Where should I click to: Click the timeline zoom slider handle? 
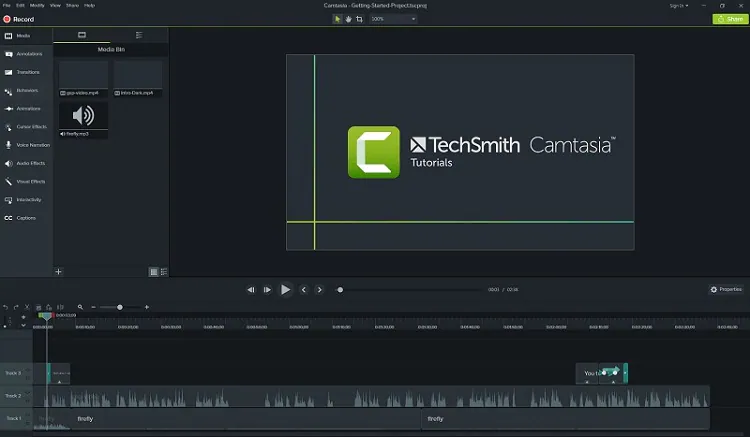click(x=120, y=307)
